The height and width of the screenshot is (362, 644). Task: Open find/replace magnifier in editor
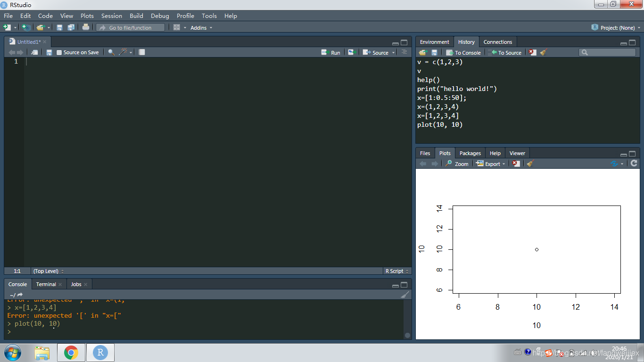pos(111,52)
